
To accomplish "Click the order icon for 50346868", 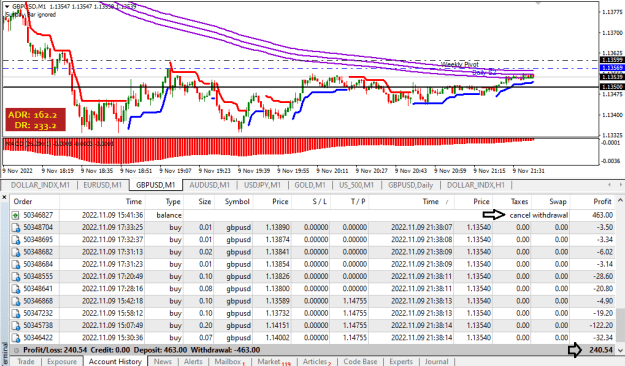I will pos(15,301).
